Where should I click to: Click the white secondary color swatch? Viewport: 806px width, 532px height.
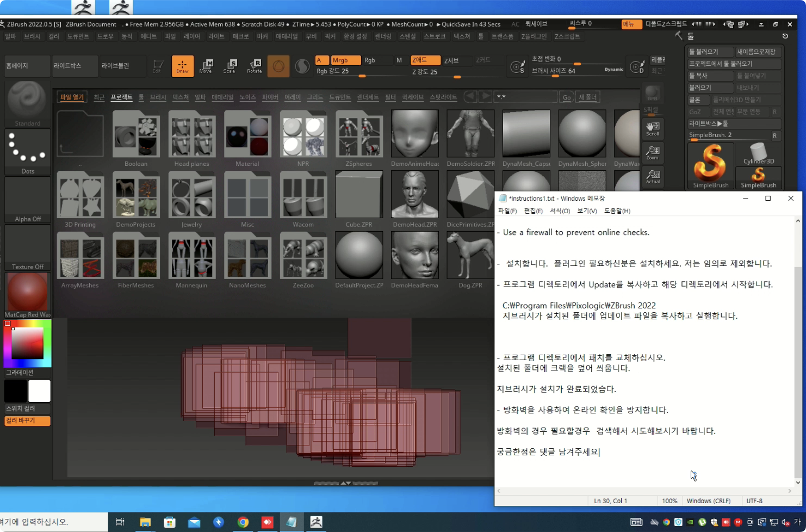click(x=39, y=391)
